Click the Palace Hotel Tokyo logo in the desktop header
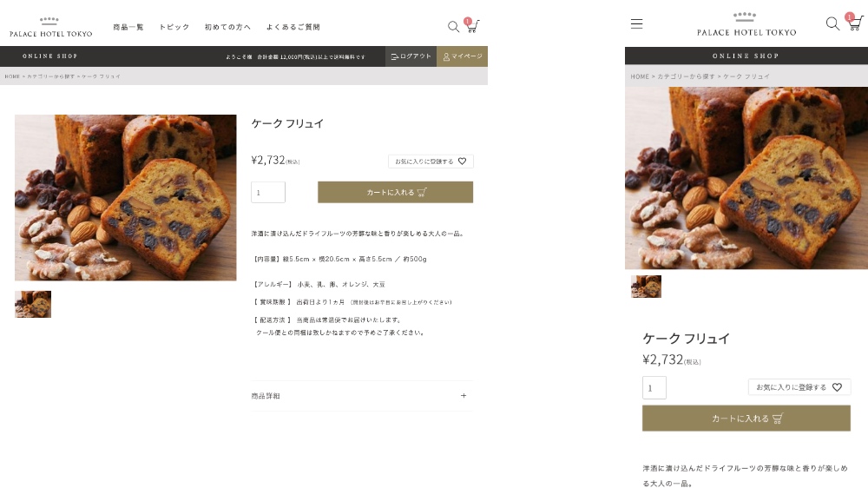 pyautogui.click(x=51, y=27)
